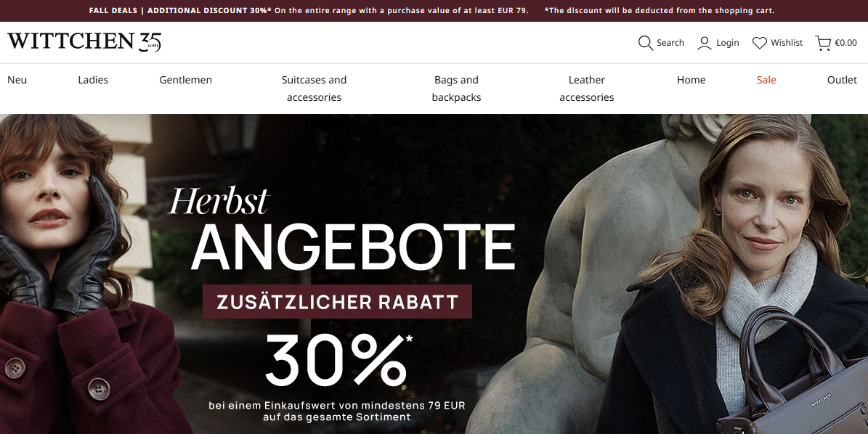Click the €0.00 cart total

point(846,43)
